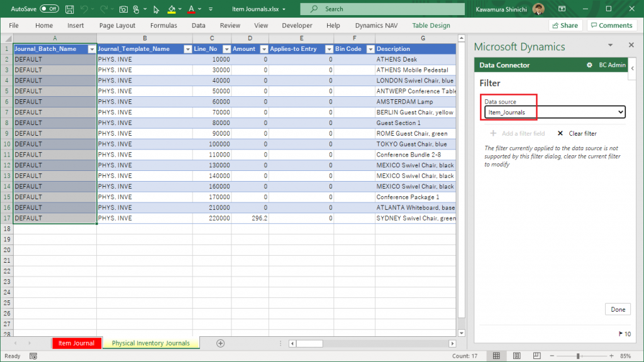Select the Physical Inventory Journals sheet tab
Viewport: 644px width, 362px height.
(x=151, y=343)
